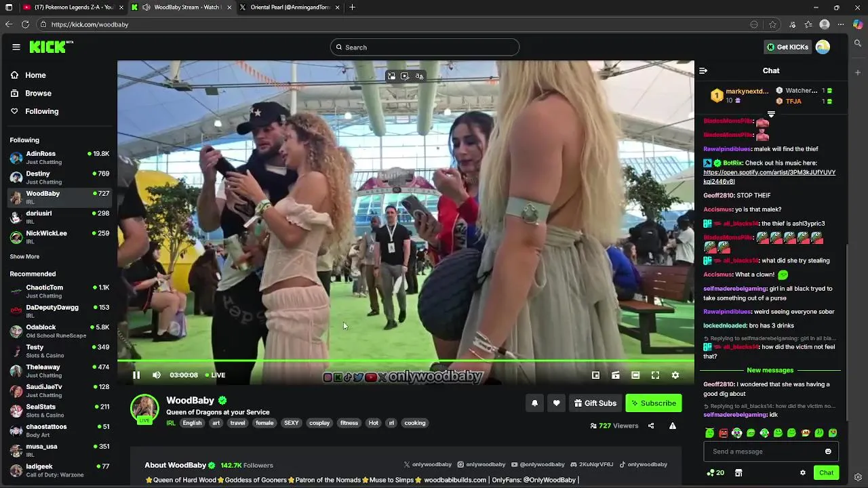868x488 pixels.
Task: Collapse the chat panel
Action: [x=703, y=70]
